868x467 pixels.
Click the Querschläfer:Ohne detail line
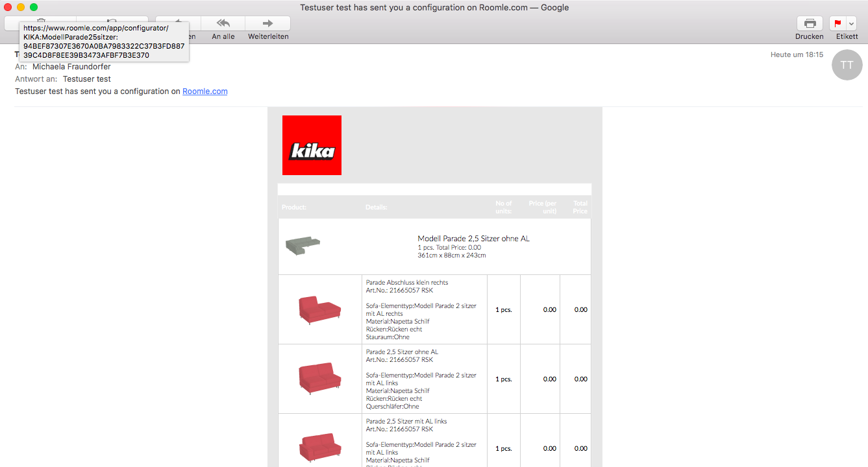point(393,407)
